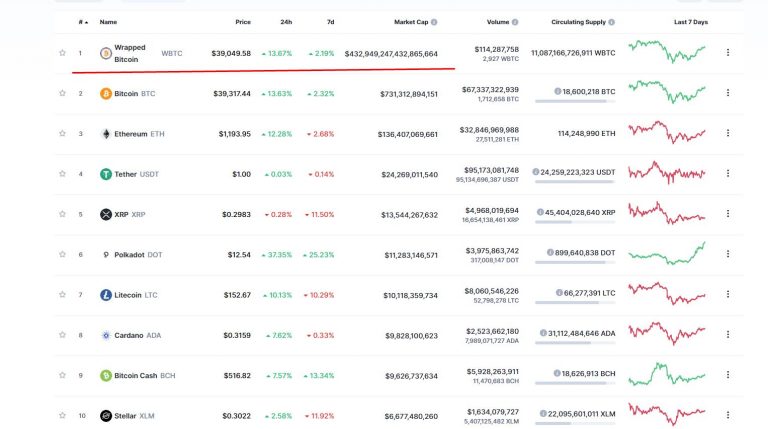The width and height of the screenshot is (768, 429).
Task: Star XRP in the watchlist
Action: click(62, 214)
